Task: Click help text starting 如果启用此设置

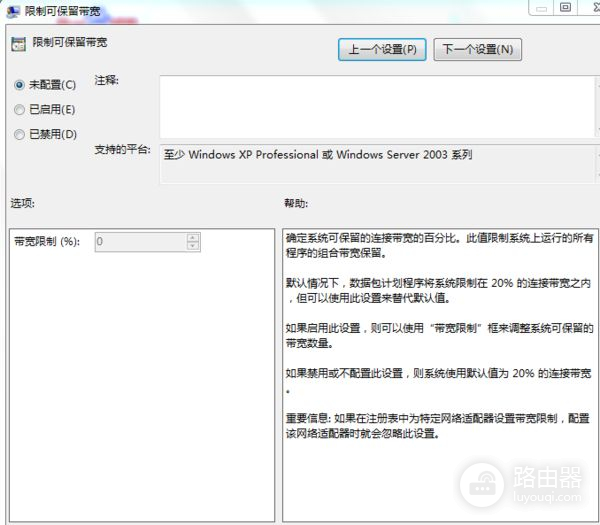Action: [439, 335]
